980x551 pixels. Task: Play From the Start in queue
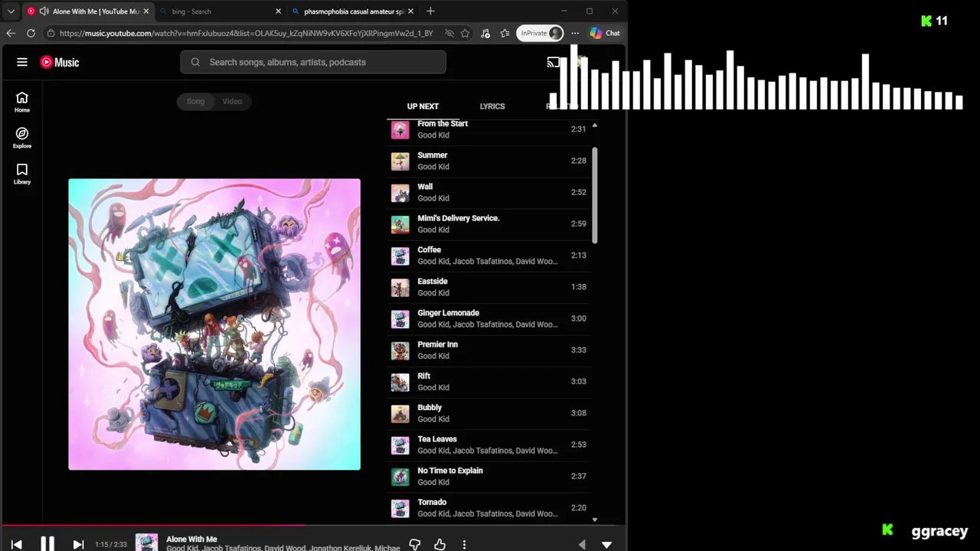coord(489,129)
